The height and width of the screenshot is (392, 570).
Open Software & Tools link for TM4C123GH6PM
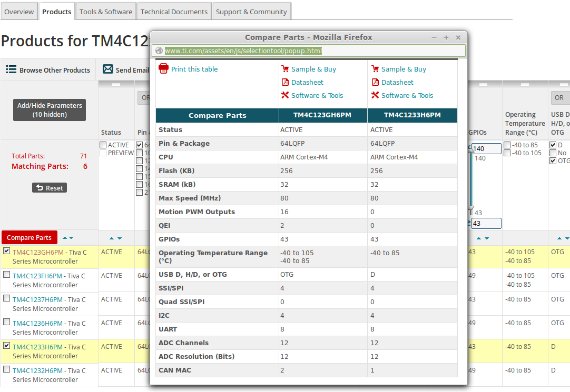(317, 95)
